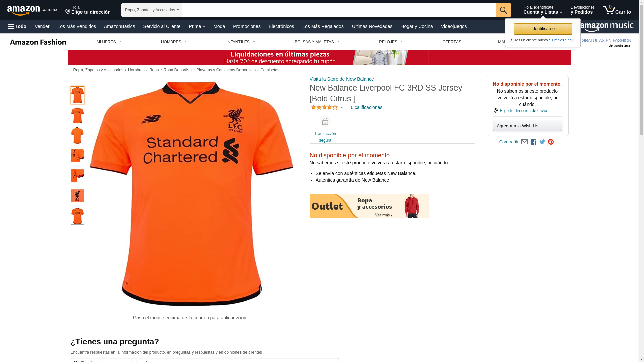This screenshot has width=644, height=362.
Task: Expand Ropa, Zapatos y Accesorios search category
Action: [x=152, y=10]
